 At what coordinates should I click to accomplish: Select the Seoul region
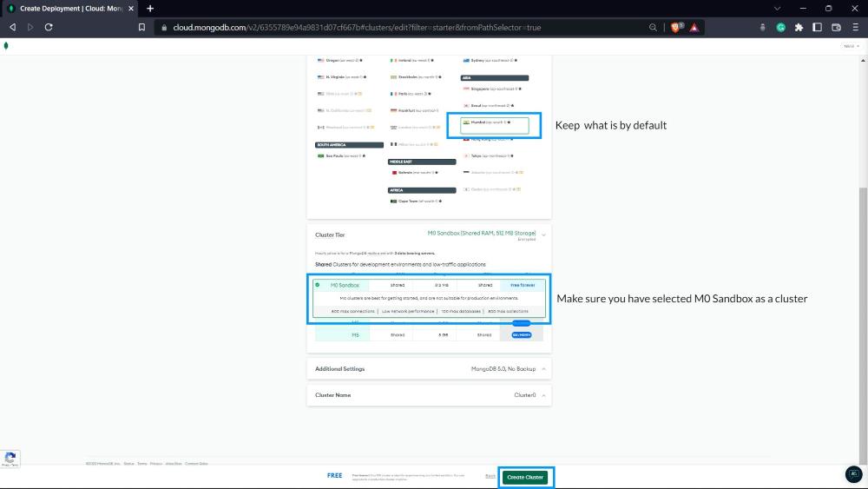(x=489, y=105)
